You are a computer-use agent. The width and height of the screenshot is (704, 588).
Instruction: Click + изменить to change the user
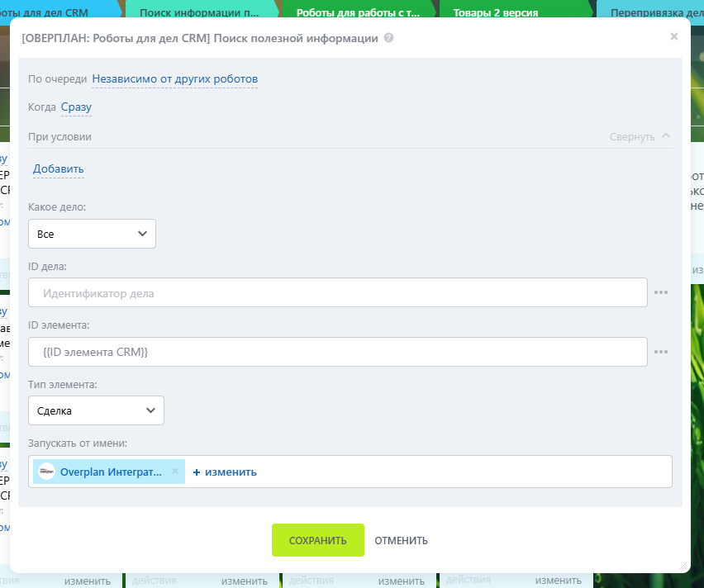pos(225,472)
